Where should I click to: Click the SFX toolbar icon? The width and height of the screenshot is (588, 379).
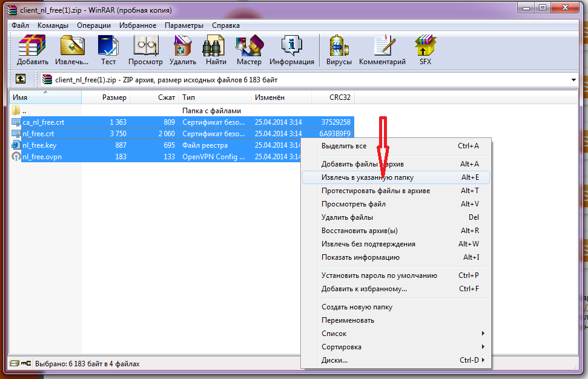425,46
